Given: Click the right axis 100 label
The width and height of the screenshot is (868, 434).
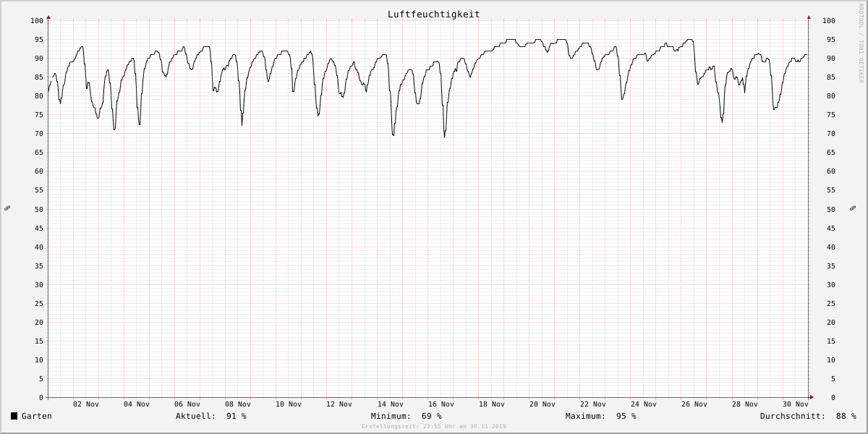Looking at the screenshot, I should pyautogui.click(x=829, y=20).
